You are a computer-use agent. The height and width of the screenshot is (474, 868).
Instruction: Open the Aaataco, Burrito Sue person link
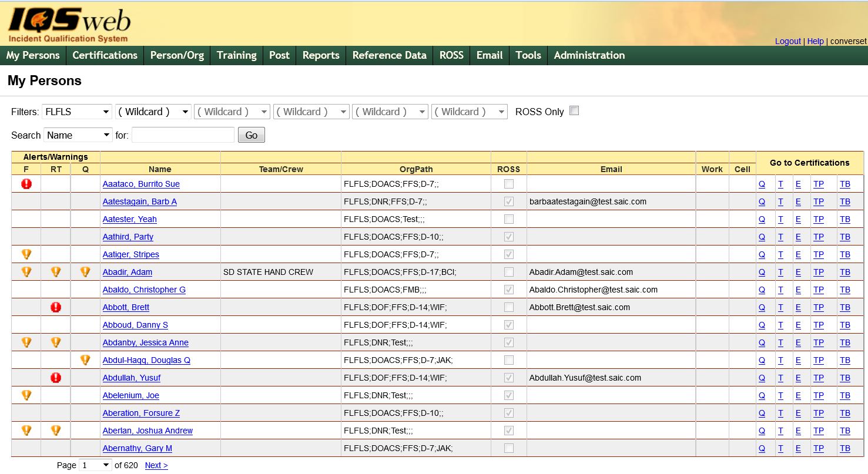pos(141,184)
